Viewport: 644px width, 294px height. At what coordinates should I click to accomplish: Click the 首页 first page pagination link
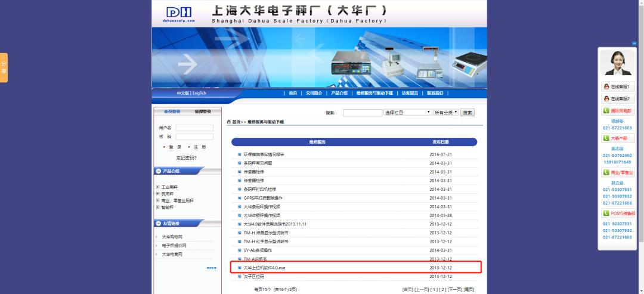[407, 289]
